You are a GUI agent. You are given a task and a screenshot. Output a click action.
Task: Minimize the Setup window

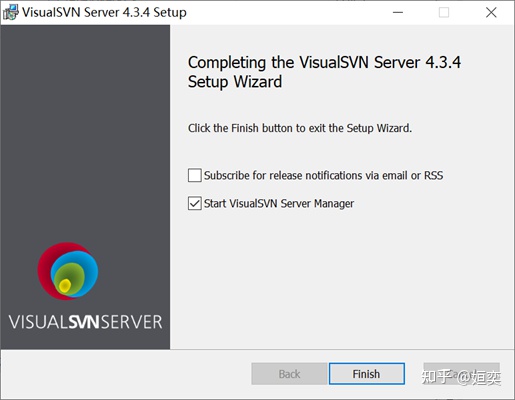(x=398, y=12)
